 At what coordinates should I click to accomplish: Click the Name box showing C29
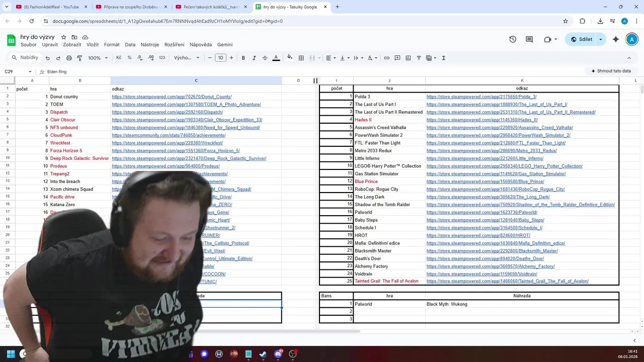(18, 71)
